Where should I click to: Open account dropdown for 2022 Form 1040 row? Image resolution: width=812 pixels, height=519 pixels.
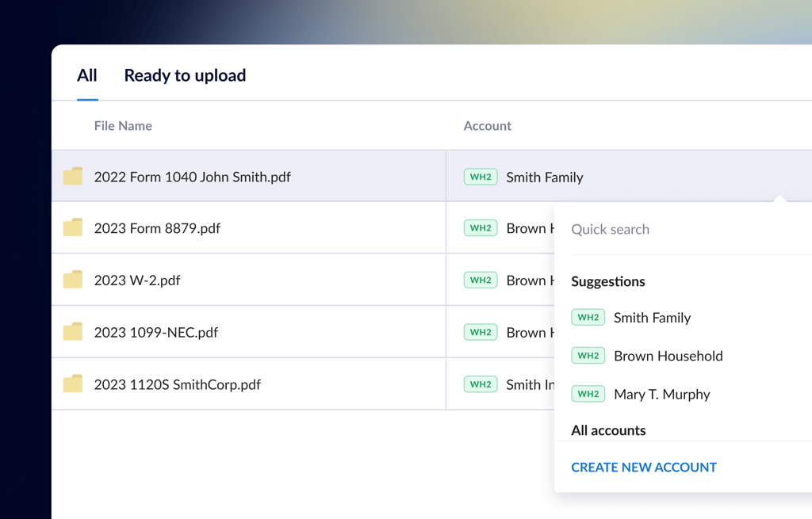point(544,177)
